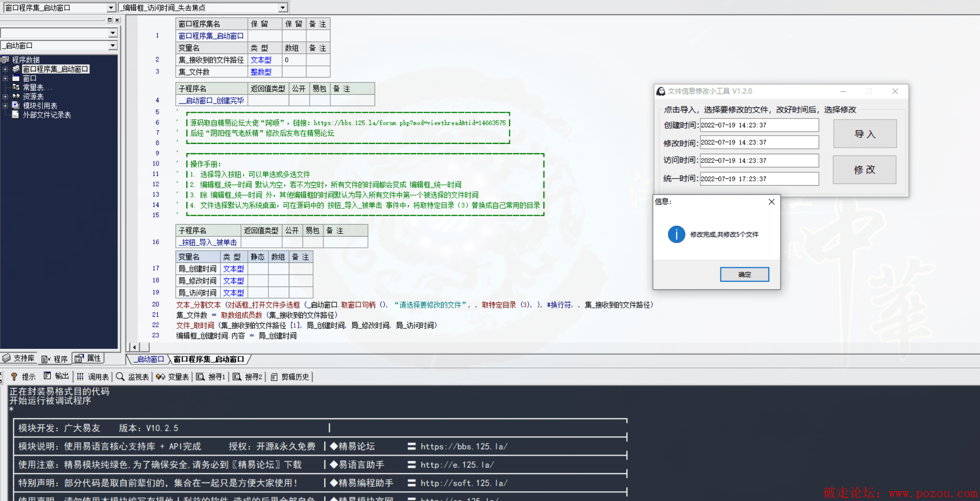Open the 窗口程序集_启动窗口 dropdown at top
Image resolution: width=980 pixels, height=501 pixels.
[x=111, y=8]
